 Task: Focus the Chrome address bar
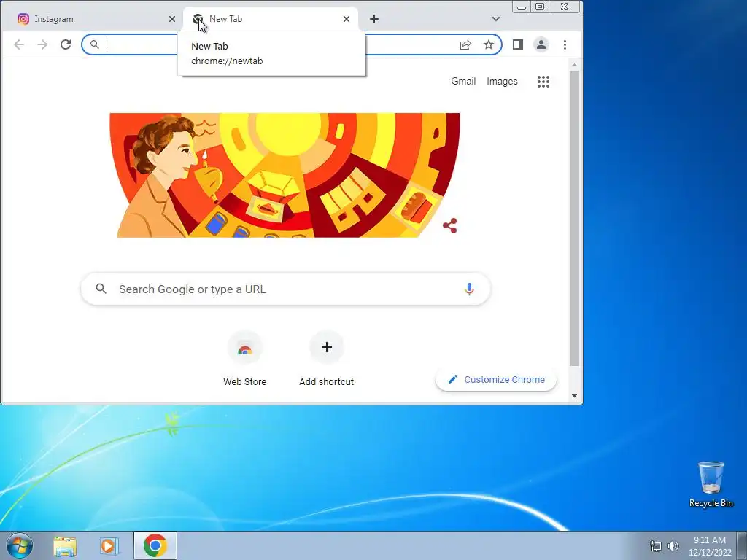pos(292,44)
